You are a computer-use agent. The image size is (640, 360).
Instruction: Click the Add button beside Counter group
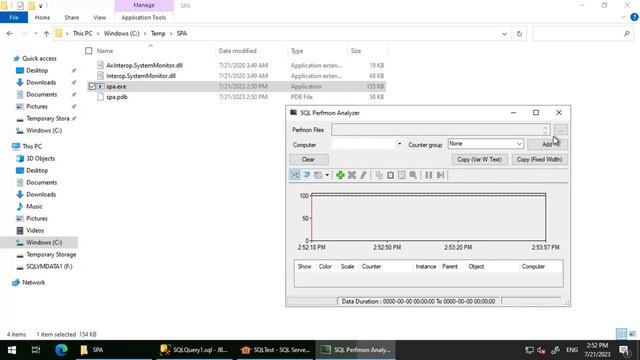pyautogui.click(x=547, y=144)
